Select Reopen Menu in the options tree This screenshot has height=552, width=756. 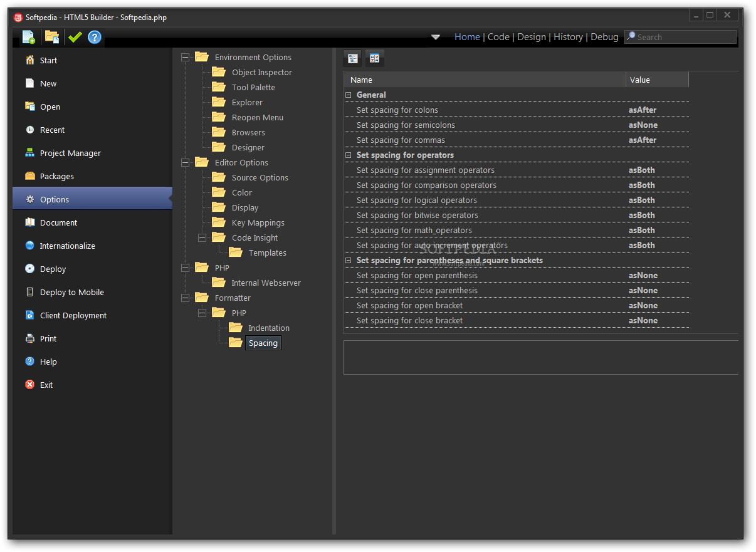tap(258, 117)
